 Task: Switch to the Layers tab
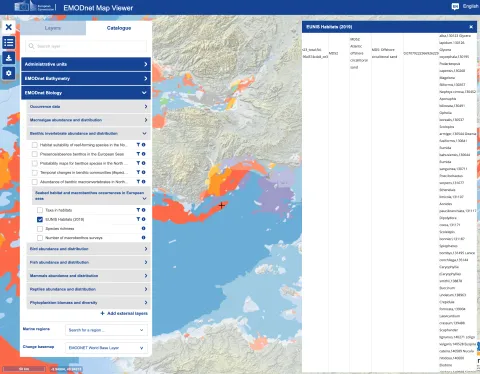[x=53, y=28]
